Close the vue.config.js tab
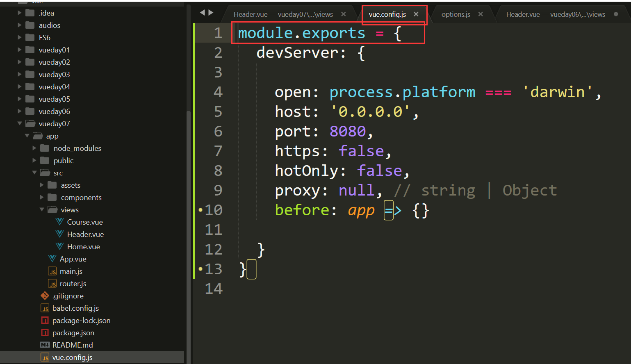 [x=416, y=14]
